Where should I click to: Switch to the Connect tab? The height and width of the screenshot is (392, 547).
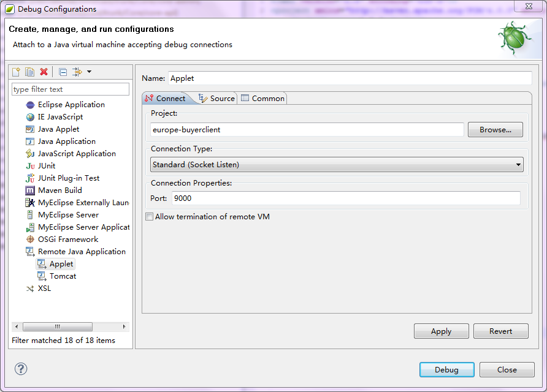(x=166, y=99)
